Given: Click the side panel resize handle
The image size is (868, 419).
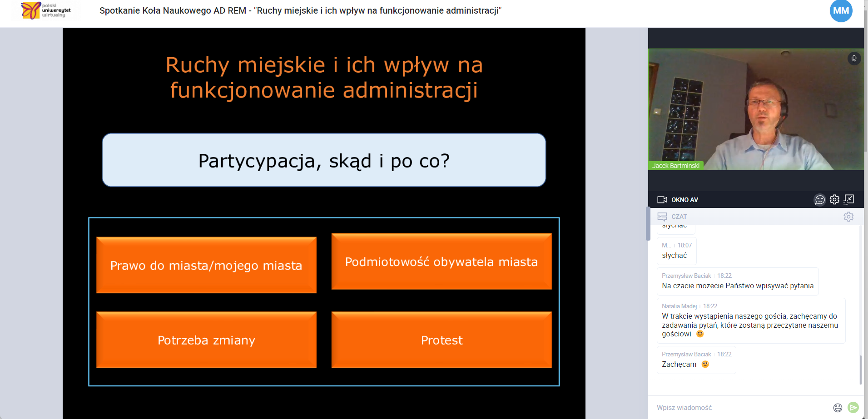Looking at the screenshot, I should pos(648,223).
